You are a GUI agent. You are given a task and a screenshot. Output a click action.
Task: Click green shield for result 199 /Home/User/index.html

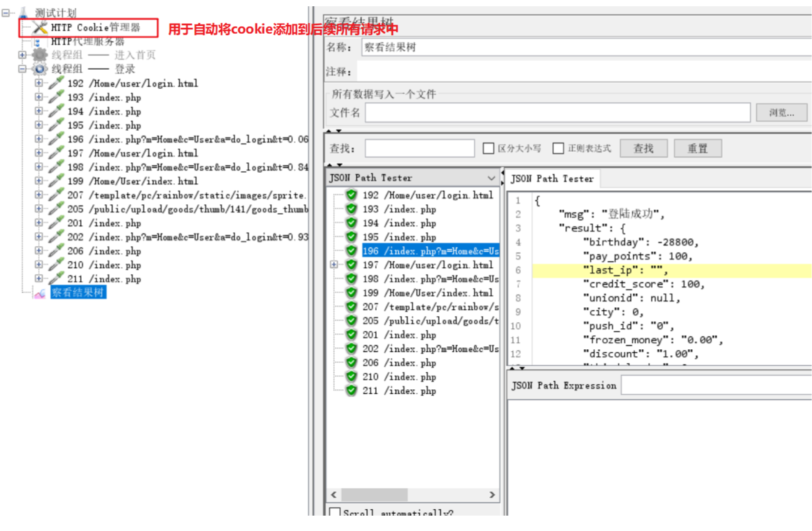352,292
